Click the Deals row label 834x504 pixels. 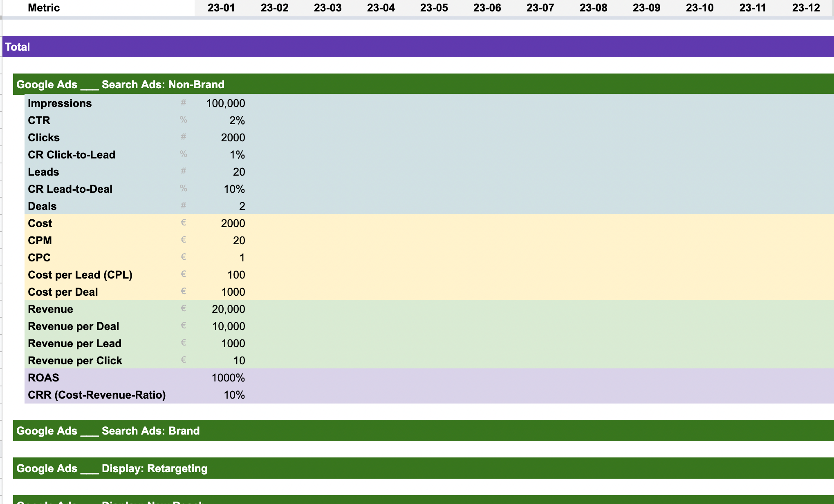coord(42,206)
